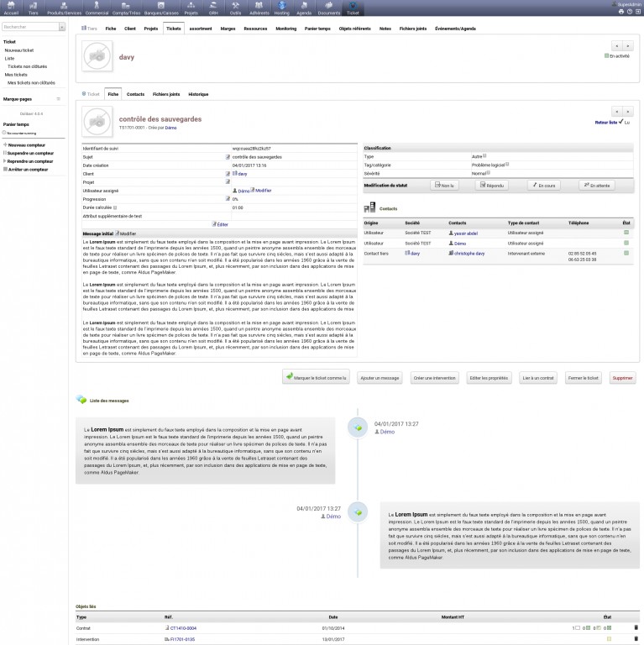Open the search box dropdown arrow

[61, 27]
